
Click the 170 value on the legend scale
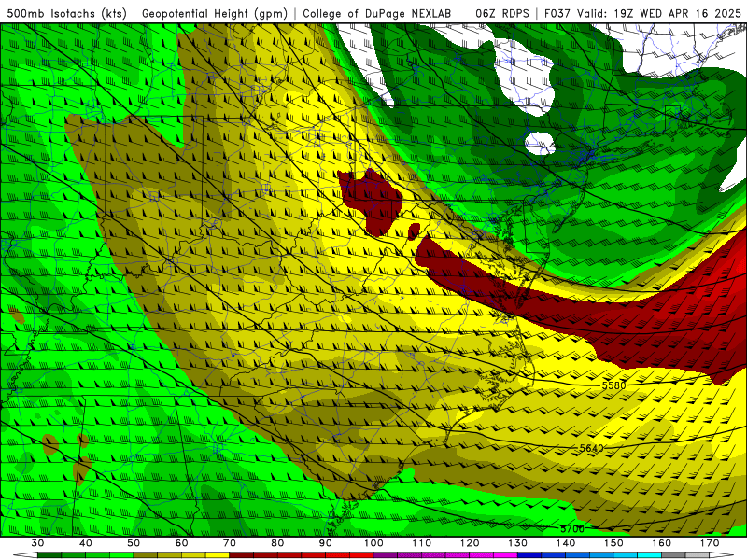coord(710,543)
